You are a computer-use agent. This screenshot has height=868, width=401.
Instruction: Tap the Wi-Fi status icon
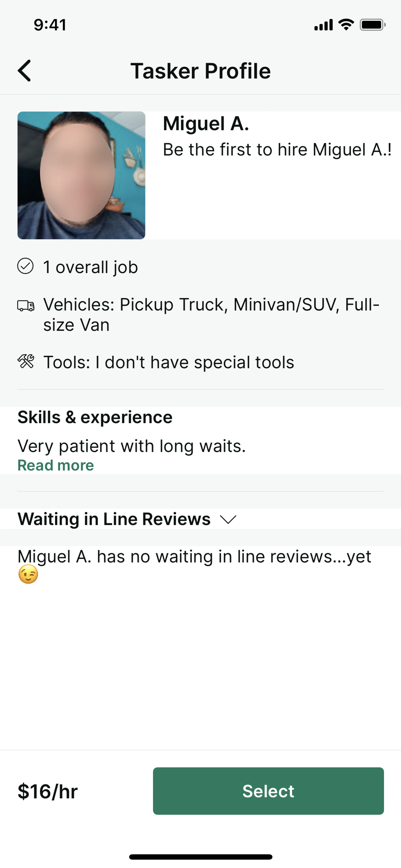(346, 25)
